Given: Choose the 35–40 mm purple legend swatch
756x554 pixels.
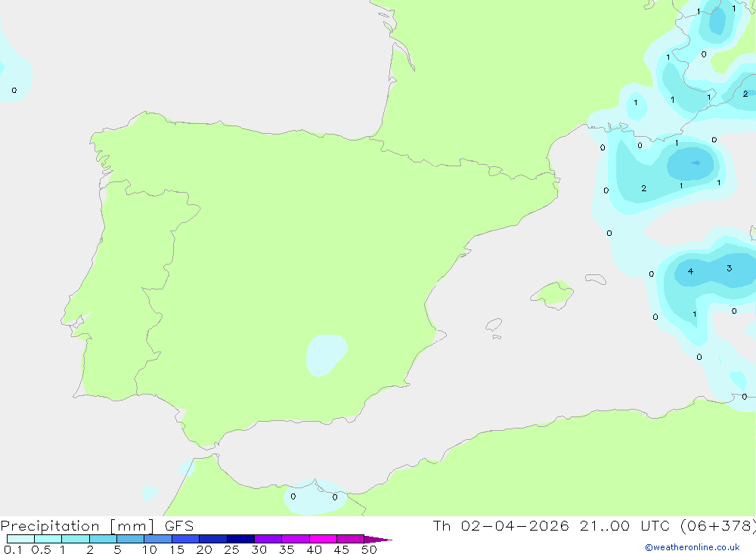Looking at the screenshot, I should tap(295, 539).
